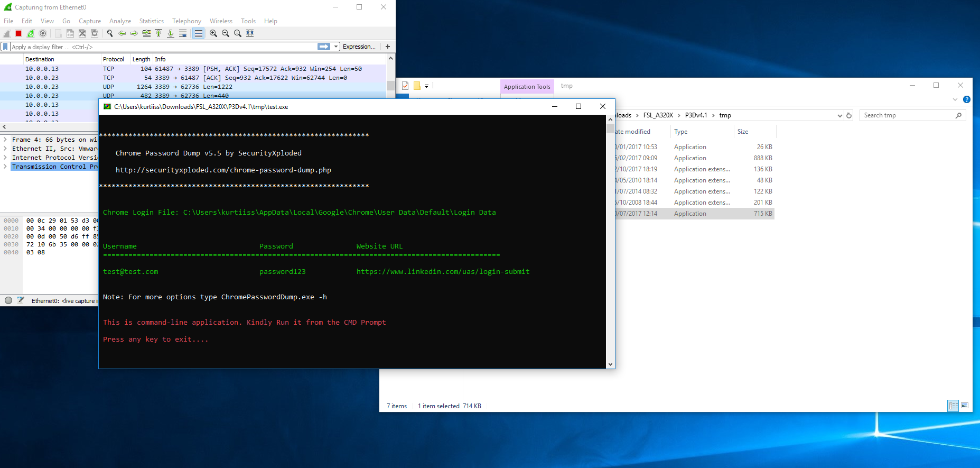Stop the running packet capture
The height and width of the screenshot is (468, 980).
click(x=18, y=33)
